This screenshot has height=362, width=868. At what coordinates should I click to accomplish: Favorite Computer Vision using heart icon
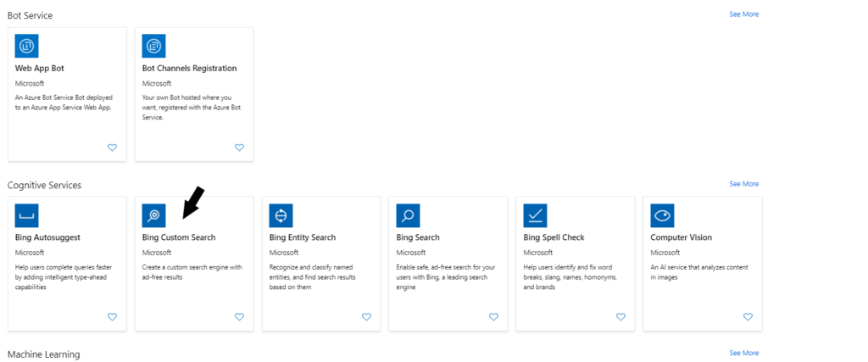tap(748, 317)
